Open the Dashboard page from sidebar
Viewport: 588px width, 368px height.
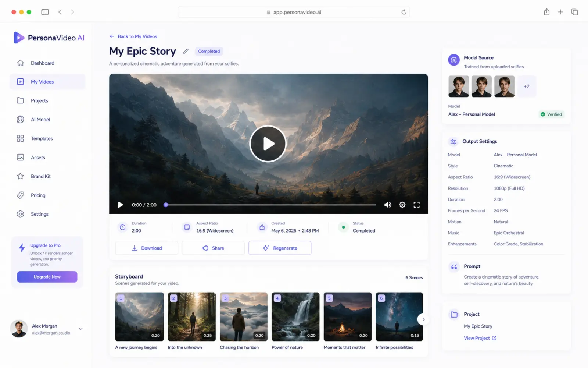47,63
